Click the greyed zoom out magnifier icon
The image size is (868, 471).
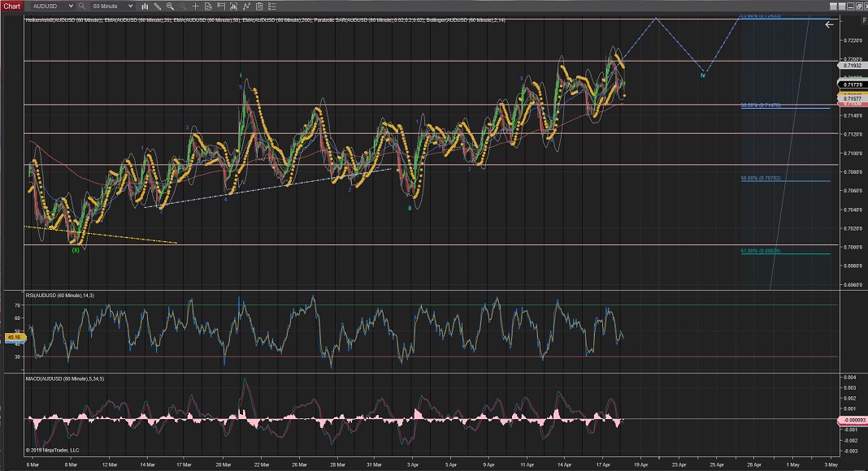183,6
